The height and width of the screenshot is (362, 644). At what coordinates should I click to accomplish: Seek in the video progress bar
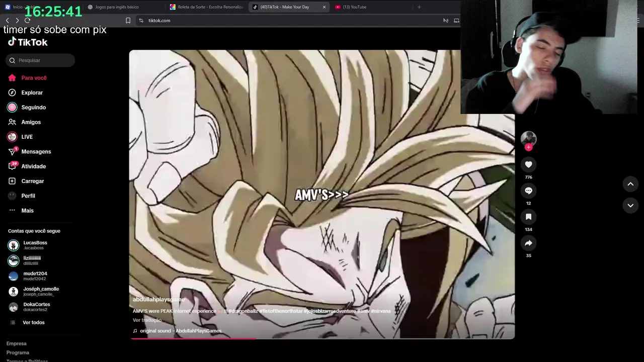click(x=322, y=338)
